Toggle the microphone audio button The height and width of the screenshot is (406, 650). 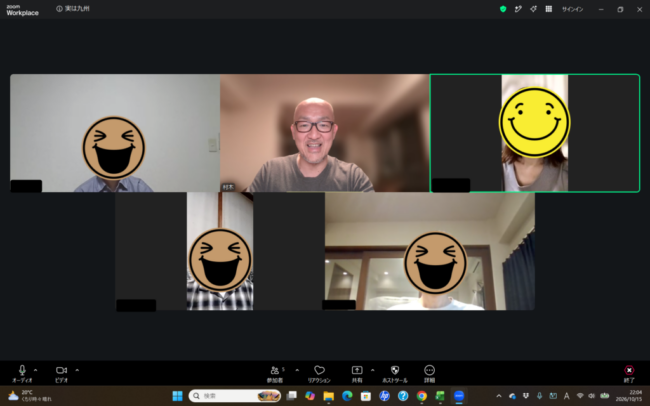tap(22, 374)
